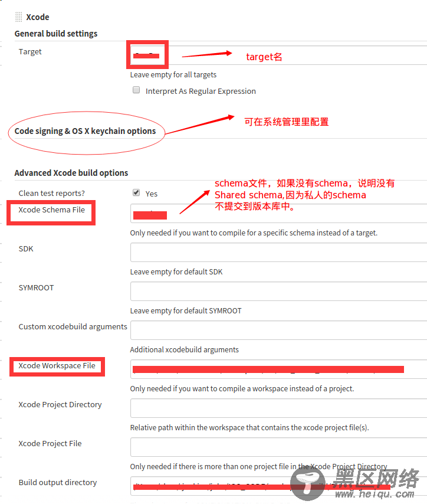Click the 'Leave empty for all targets' hint
This screenshot has height=504, width=427.
pyautogui.click(x=173, y=74)
